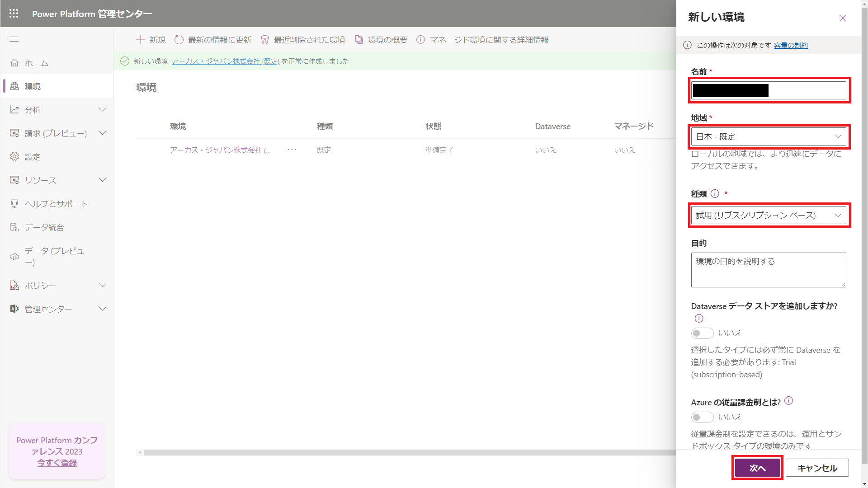Screen dimensions: 868x488
Task: Click the ポリシー sidebar icon
Action: tap(14, 286)
